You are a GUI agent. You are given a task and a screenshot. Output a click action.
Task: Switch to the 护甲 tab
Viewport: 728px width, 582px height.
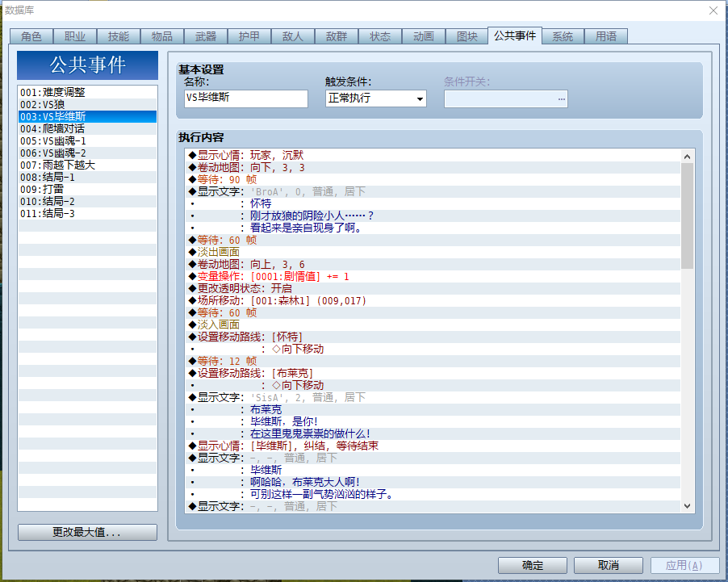(x=249, y=36)
